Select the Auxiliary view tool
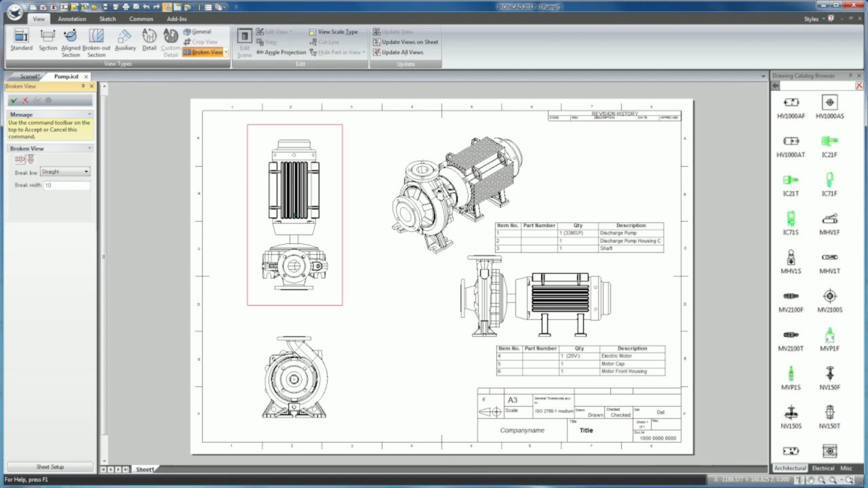The width and height of the screenshot is (868, 488). point(124,41)
